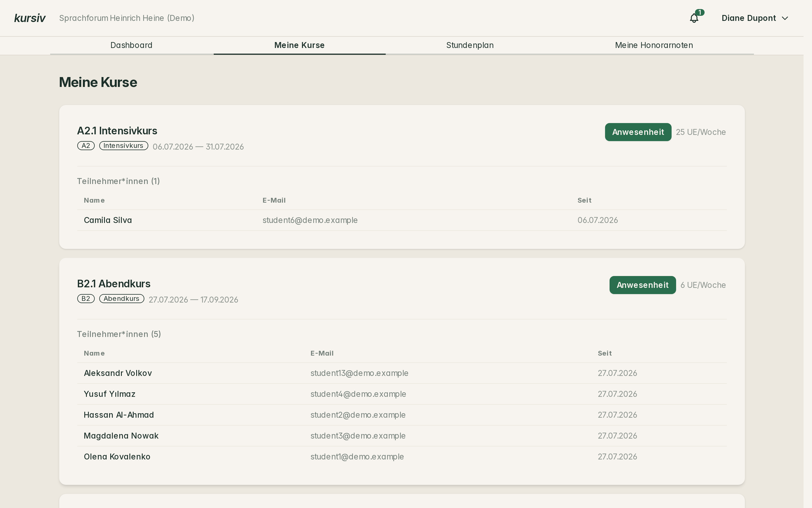Click email student3@demo.example
Image resolution: width=812 pixels, height=508 pixels.
pyautogui.click(x=358, y=436)
